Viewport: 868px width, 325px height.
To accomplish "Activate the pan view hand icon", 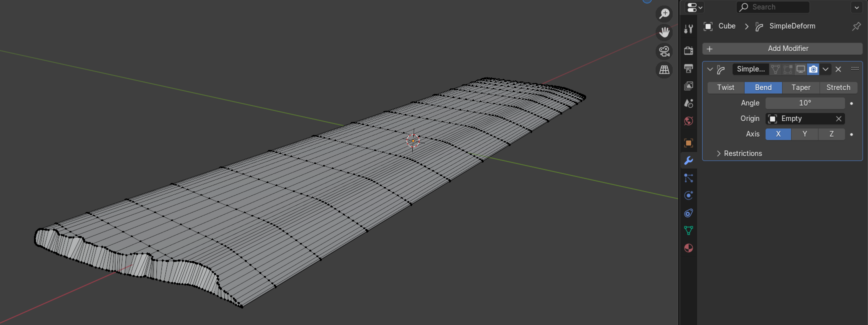I will click(x=664, y=32).
